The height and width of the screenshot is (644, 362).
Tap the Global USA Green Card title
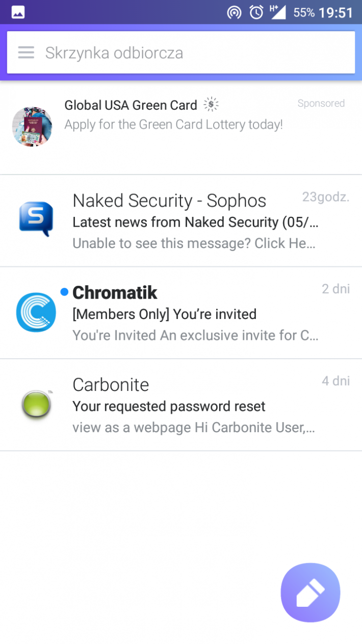[131, 105]
